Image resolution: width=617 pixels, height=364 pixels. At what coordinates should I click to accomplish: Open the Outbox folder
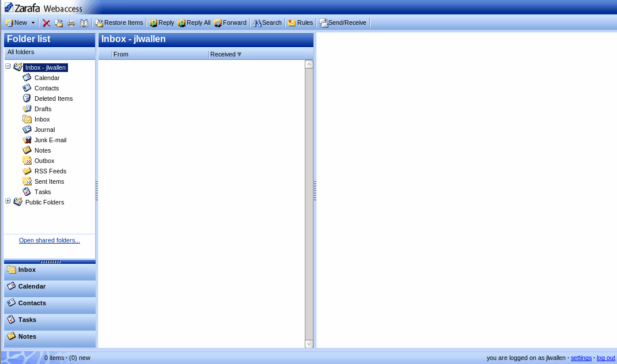click(x=44, y=161)
